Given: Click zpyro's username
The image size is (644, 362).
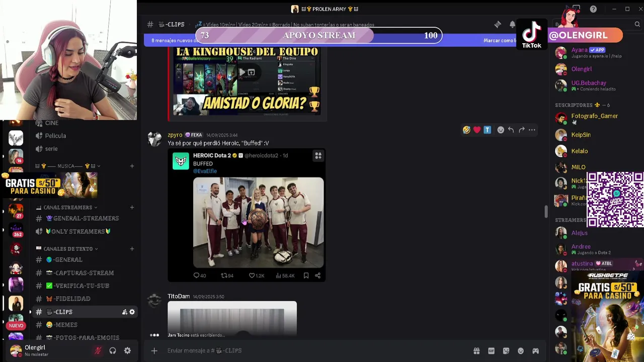Looking at the screenshot, I should click(x=175, y=135).
